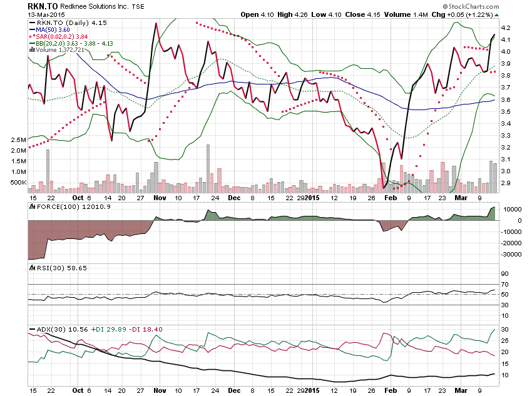Click the 'TSE' exchange label
Image resolution: width=532 pixels, height=396 pixels.
[x=138, y=7]
